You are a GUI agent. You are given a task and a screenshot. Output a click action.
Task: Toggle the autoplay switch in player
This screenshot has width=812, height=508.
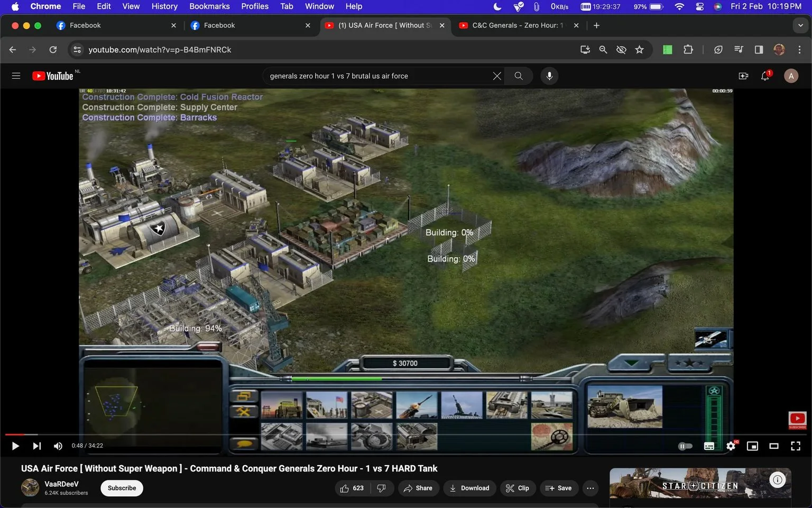pyautogui.click(x=685, y=446)
